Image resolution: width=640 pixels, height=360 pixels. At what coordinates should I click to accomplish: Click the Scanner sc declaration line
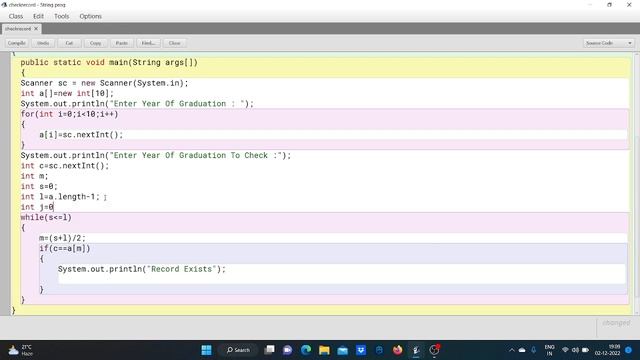tap(104, 83)
